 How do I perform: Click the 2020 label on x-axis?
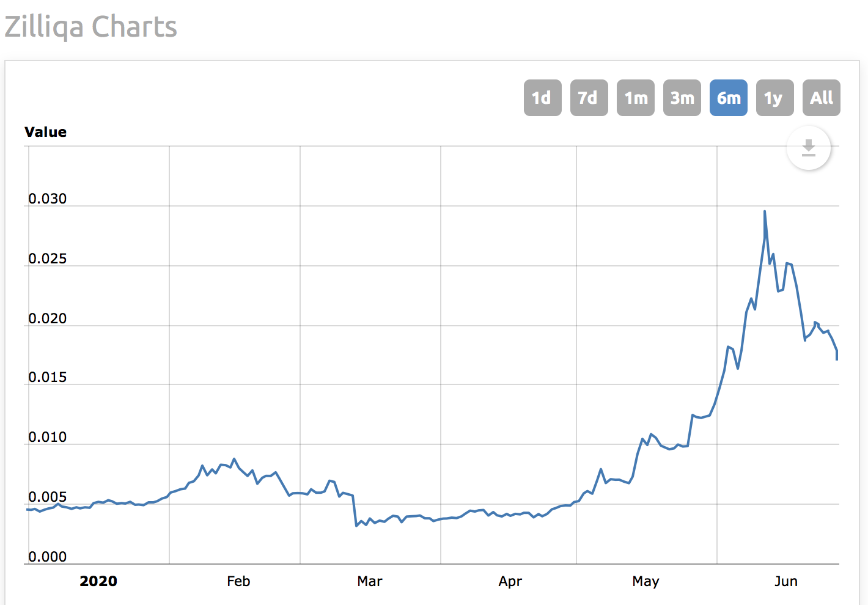pos(98,581)
